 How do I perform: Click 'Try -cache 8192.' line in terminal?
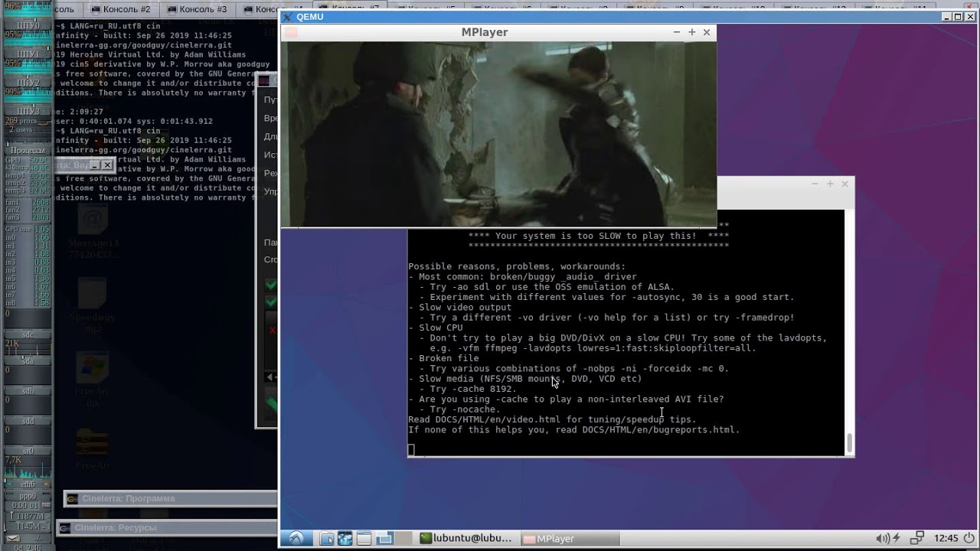pos(473,389)
